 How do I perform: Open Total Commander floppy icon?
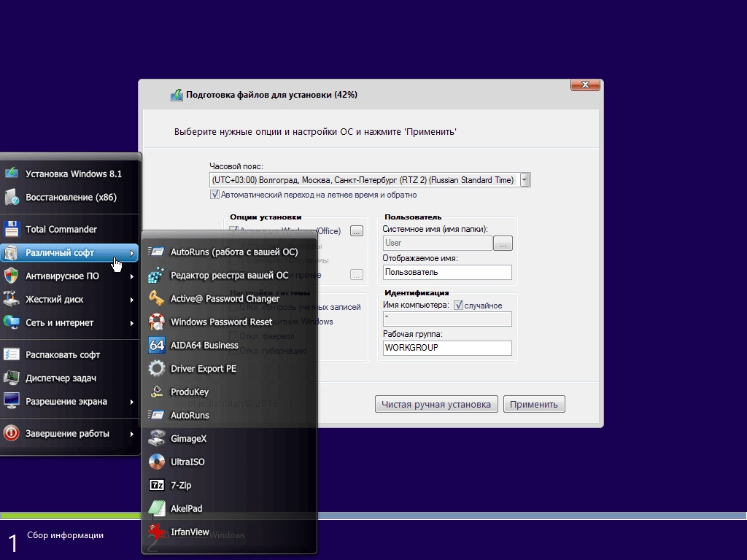pos(12,229)
